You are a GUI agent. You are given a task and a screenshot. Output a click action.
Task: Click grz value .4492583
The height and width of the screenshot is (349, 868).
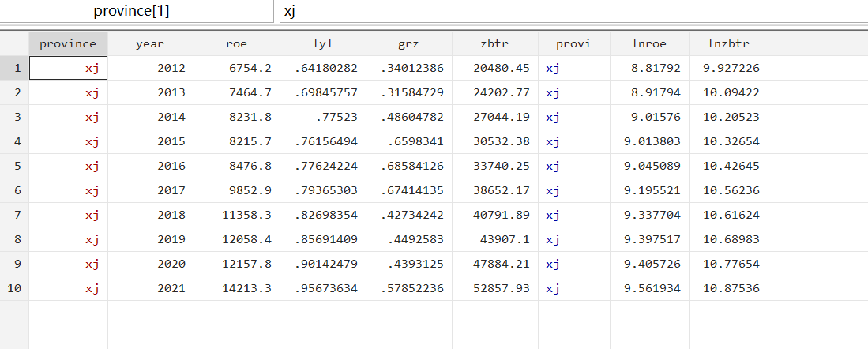pyautogui.click(x=409, y=239)
